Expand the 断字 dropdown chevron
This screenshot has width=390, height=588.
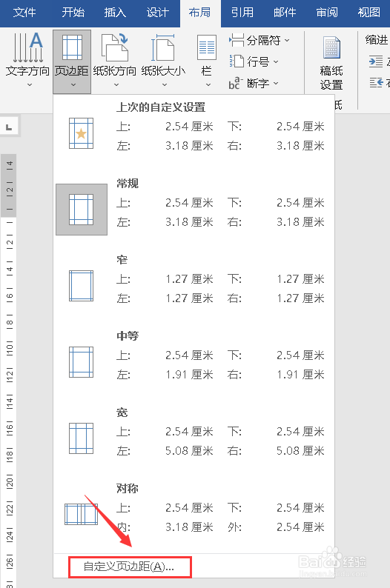point(276,83)
